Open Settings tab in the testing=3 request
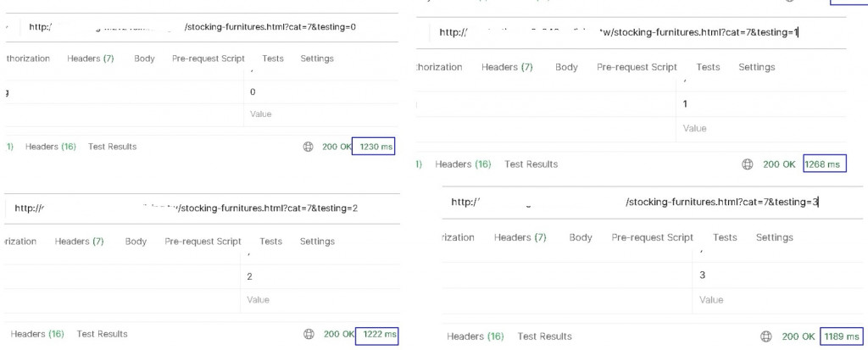Viewport: 868px width, 350px height. (774, 237)
